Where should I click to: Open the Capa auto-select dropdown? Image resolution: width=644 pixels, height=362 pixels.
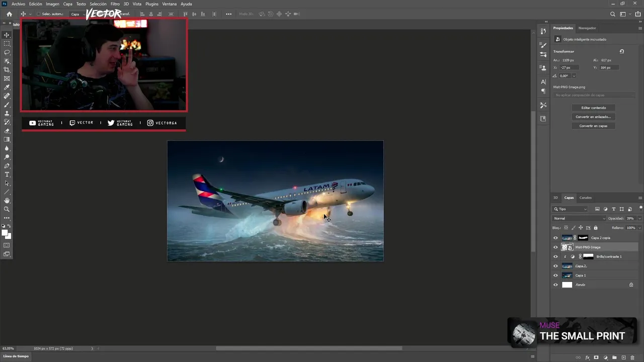point(77,14)
